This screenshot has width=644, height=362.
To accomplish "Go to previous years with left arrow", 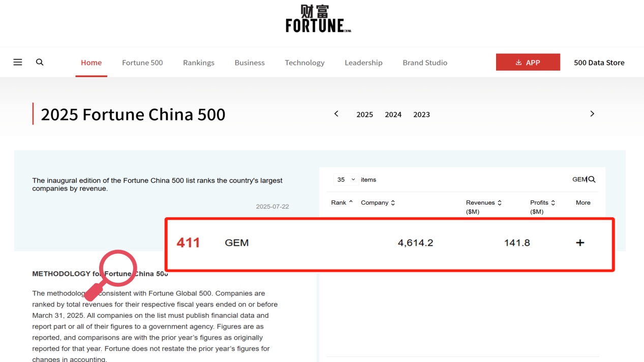I will [336, 114].
